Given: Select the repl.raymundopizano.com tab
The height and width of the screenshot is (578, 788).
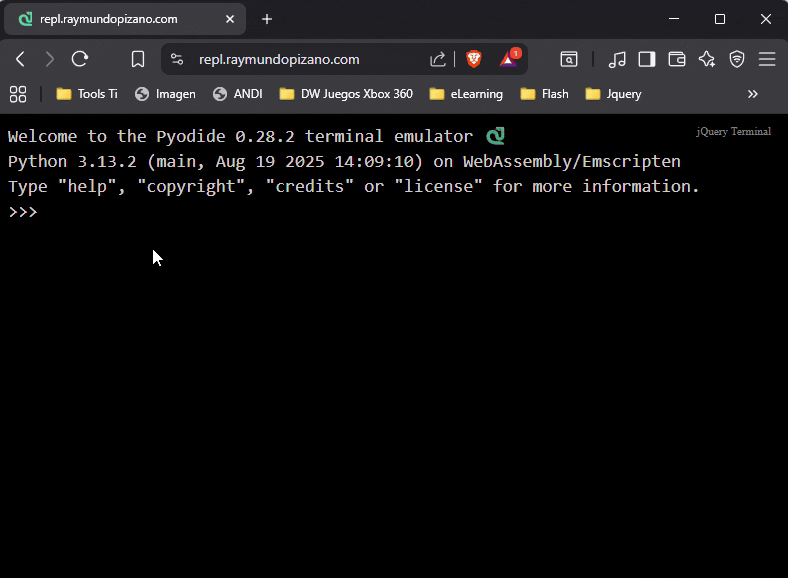Looking at the screenshot, I should coord(120,19).
